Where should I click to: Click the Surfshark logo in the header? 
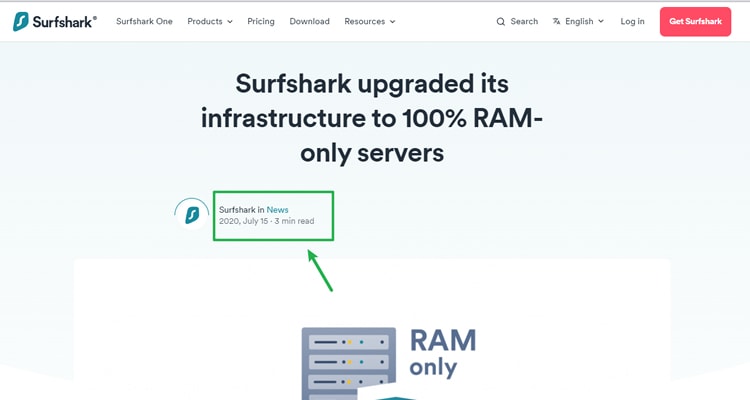click(55, 22)
